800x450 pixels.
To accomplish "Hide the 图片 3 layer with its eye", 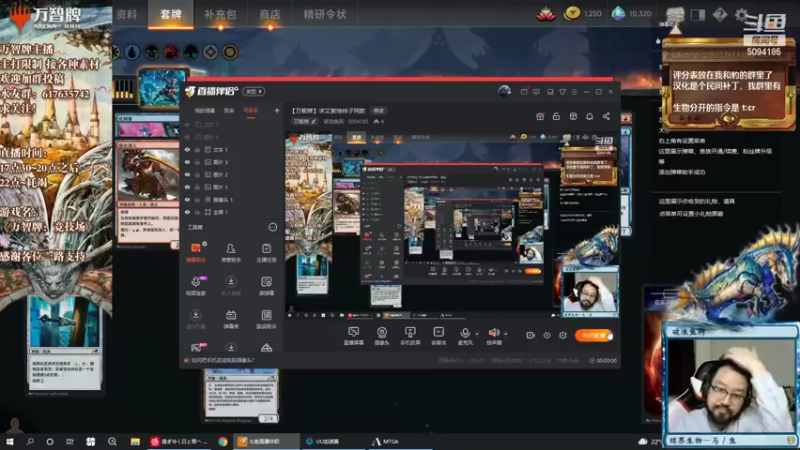I will click(187, 162).
